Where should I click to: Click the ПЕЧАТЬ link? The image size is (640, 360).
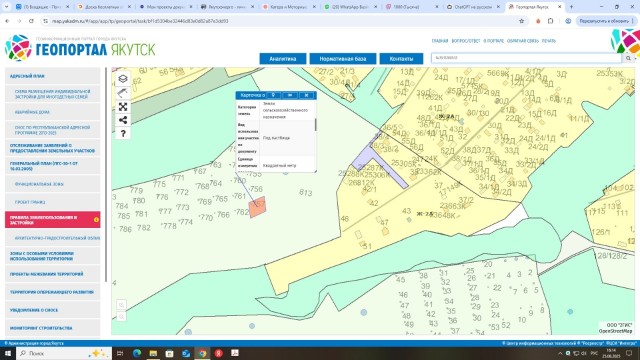[x=549, y=41]
